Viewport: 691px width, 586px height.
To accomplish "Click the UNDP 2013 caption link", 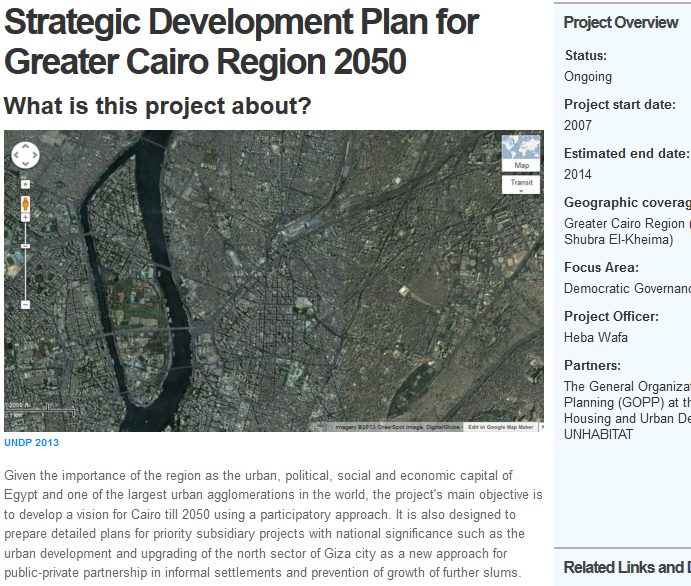I will [32, 442].
